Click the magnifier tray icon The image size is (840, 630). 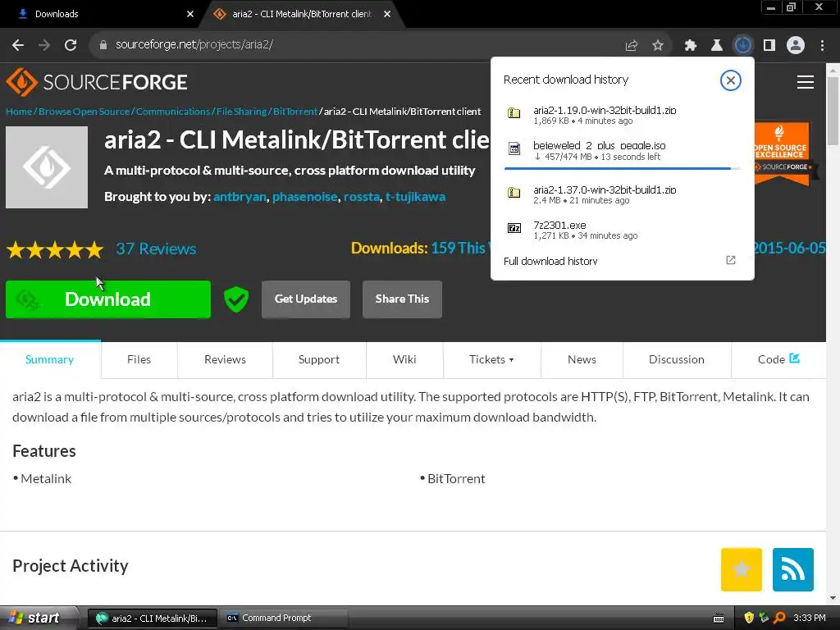click(x=779, y=619)
